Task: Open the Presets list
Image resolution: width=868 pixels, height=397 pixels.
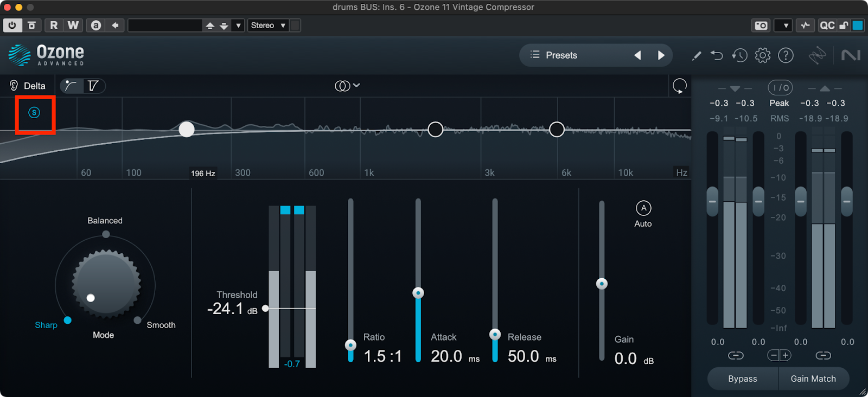Action: click(554, 55)
